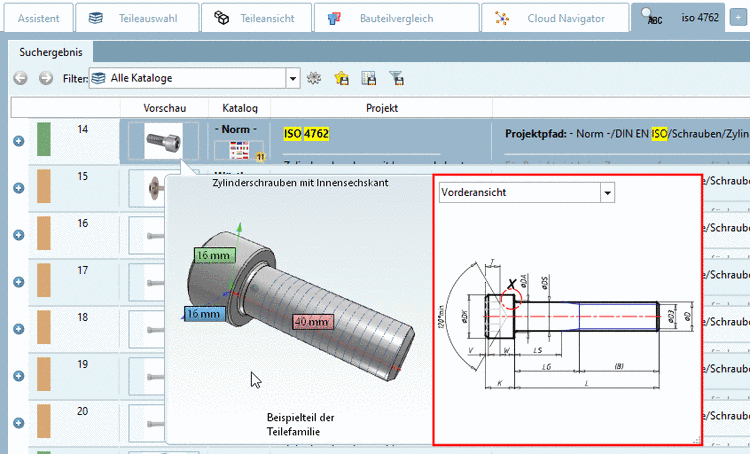Click row number 17
This screenshot has height=454, width=750.
pyautogui.click(x=82, y=270)
